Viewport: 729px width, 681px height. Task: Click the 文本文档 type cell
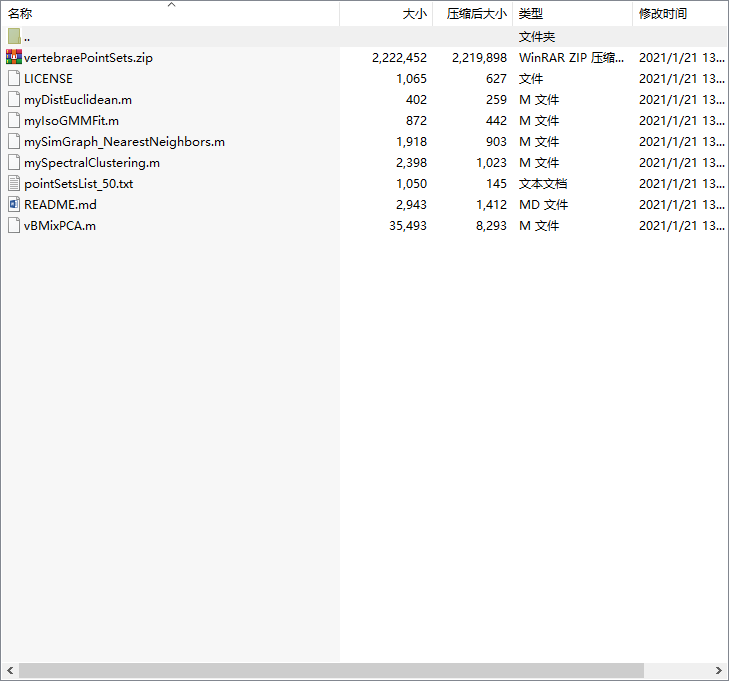(543, 184)
